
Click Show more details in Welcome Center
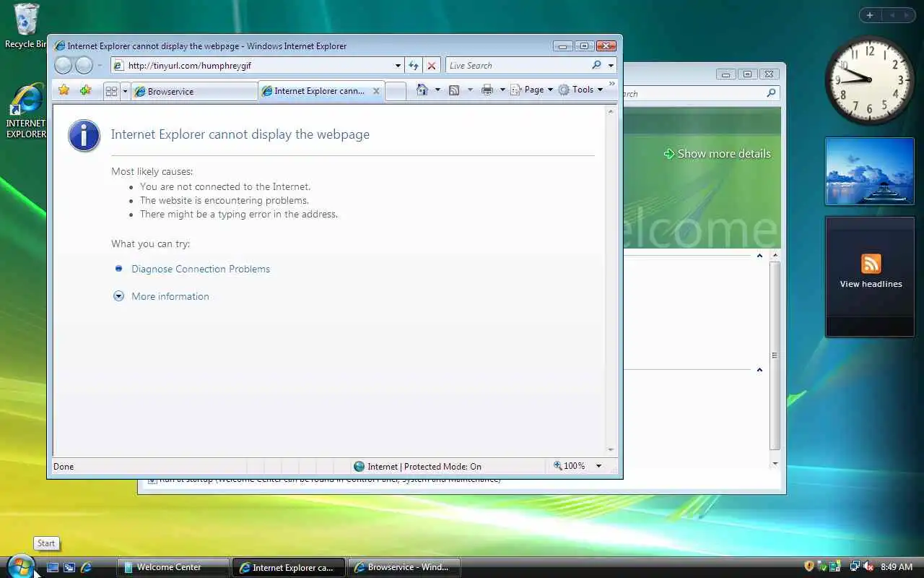click(x=717, y=154)
